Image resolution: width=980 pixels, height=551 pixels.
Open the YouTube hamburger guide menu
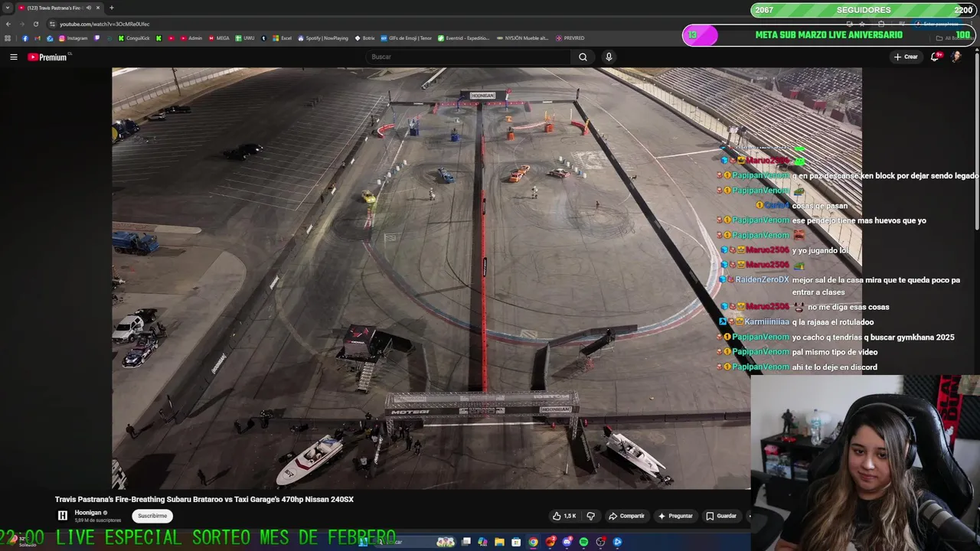[13, 57]
